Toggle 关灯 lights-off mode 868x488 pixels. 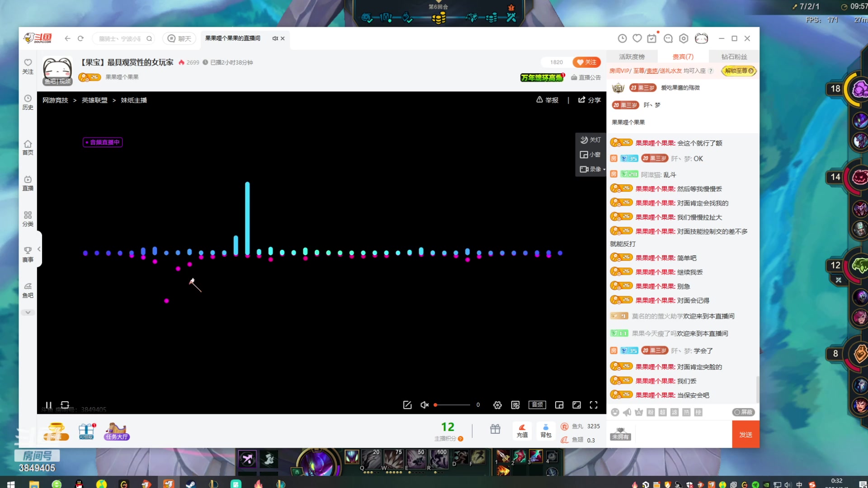pyautogui.click(x=590, y=140)
